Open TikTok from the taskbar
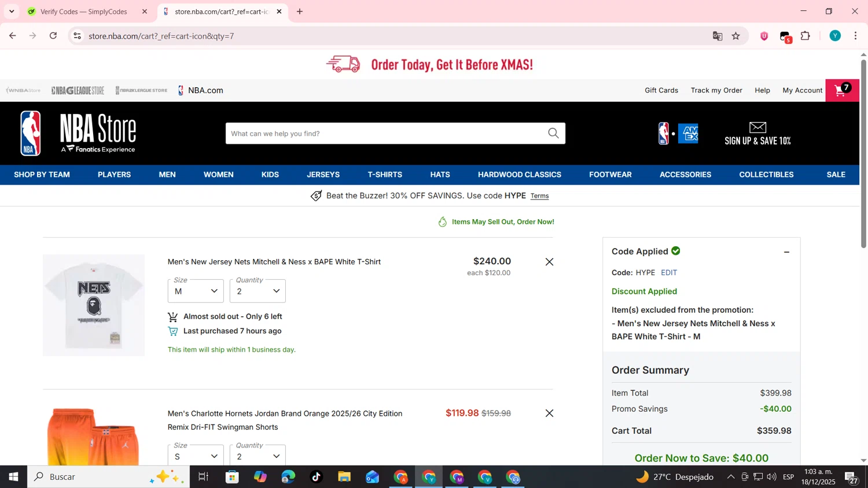This screenshot has width=868, height=488. [x=316, y=477]
